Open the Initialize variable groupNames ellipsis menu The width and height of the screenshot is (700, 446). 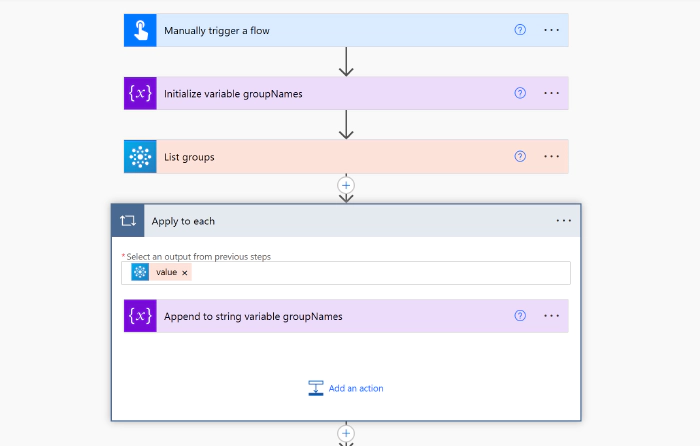pyautogui.click(x=551, y=93)
